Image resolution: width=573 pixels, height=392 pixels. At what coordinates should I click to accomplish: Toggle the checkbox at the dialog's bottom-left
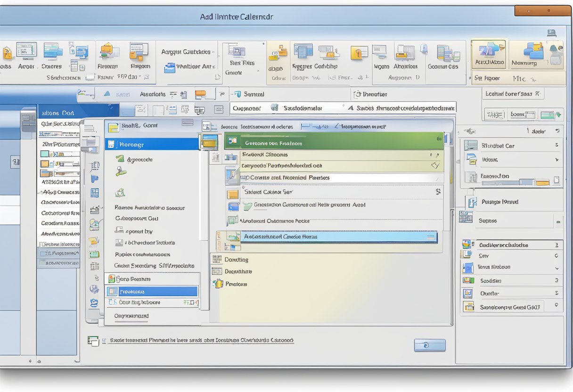tap(93, 341)
